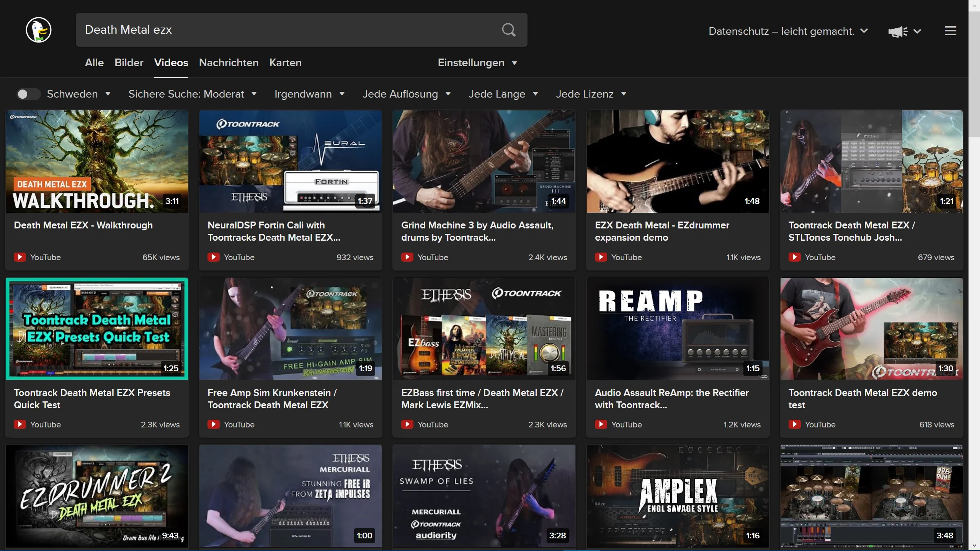Click the DuckDuckGo duck logo

(x=39, y=30)
